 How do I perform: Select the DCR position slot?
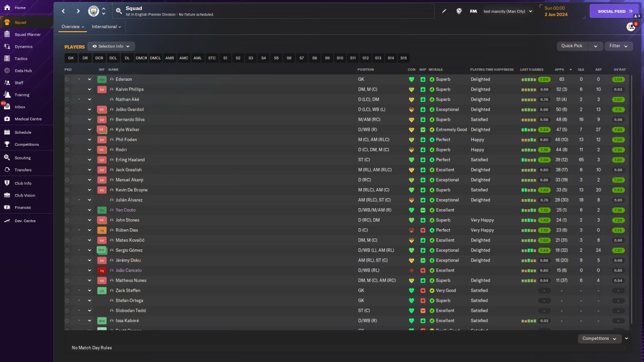[99, 58]
